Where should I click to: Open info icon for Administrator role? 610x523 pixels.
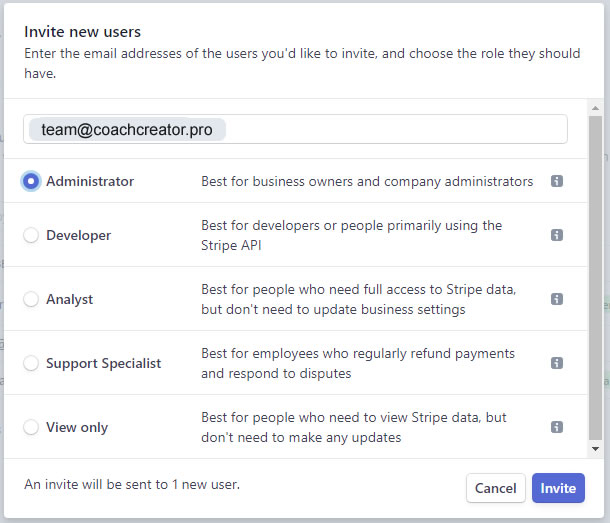[x=557, y=181]
